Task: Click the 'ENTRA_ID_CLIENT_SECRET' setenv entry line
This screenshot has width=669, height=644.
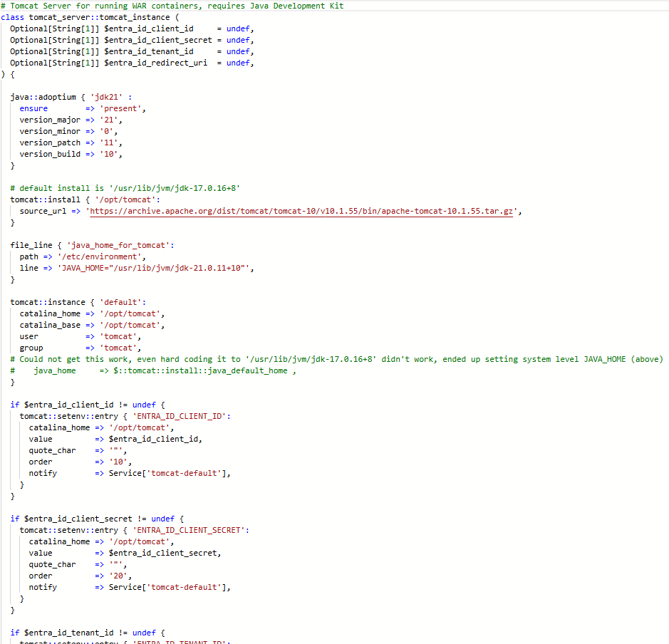Action: point(135,530)
